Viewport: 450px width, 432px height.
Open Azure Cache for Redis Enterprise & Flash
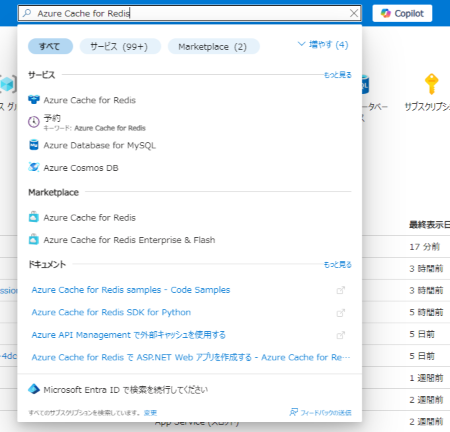point(129,240)
